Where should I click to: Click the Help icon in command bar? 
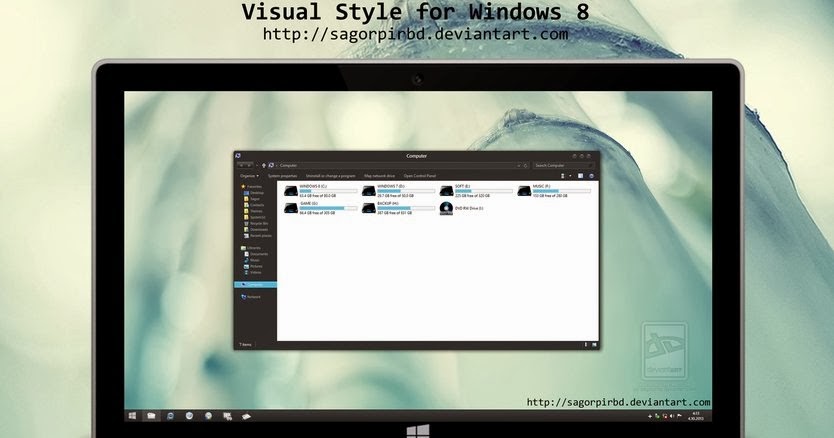[591, 176]
